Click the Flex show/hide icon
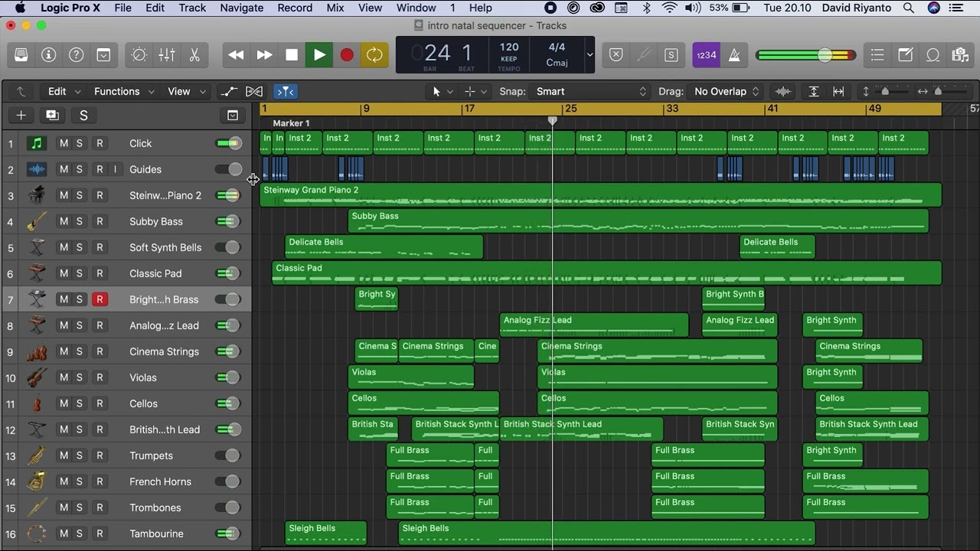This screenshot has height=551, width=980. pos(254,91)
